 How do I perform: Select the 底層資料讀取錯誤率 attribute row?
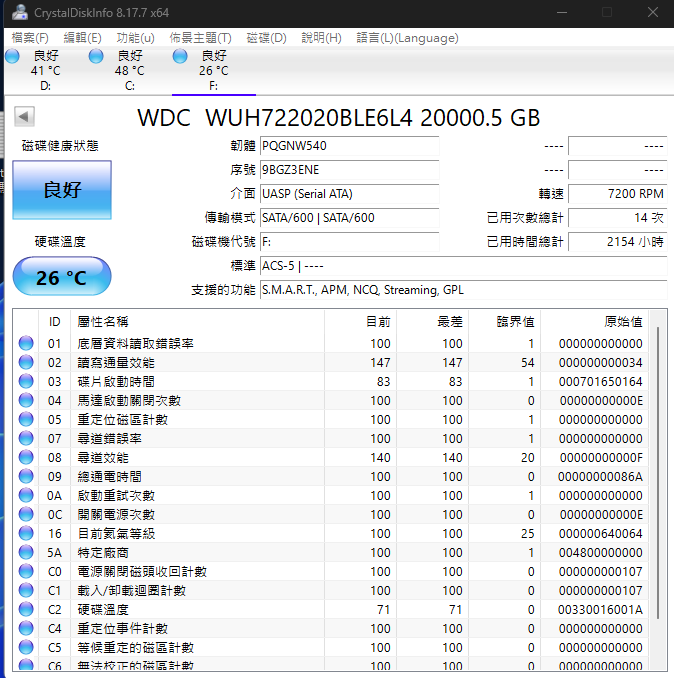[331, 343]
